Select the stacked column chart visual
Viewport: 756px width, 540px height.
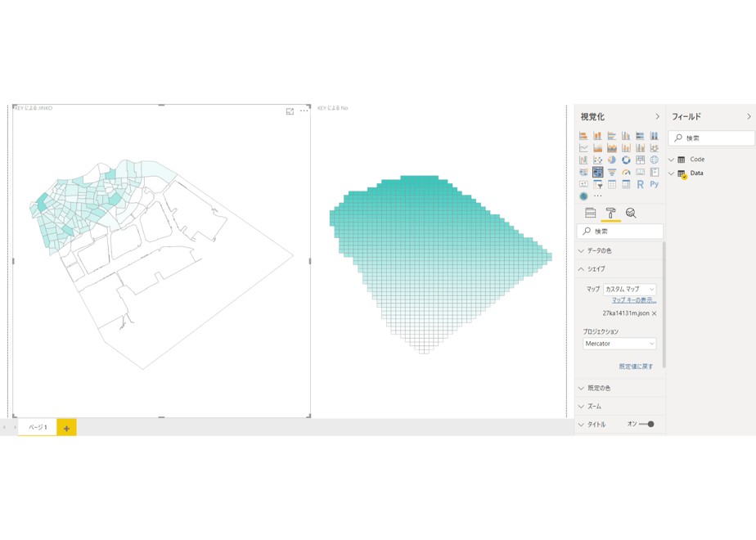tap(597, 136)
